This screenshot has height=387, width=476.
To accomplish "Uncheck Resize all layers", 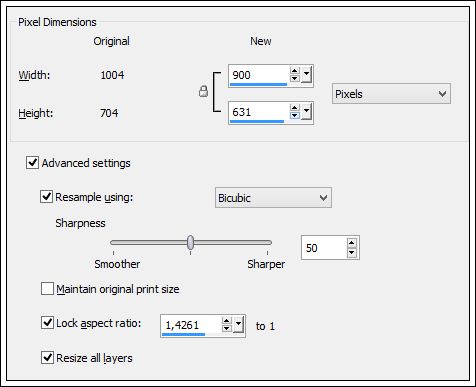I will 47,357.
